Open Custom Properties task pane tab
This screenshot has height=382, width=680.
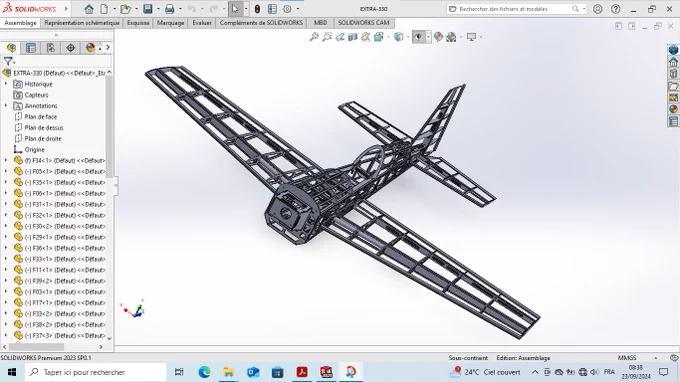[673, 121]
